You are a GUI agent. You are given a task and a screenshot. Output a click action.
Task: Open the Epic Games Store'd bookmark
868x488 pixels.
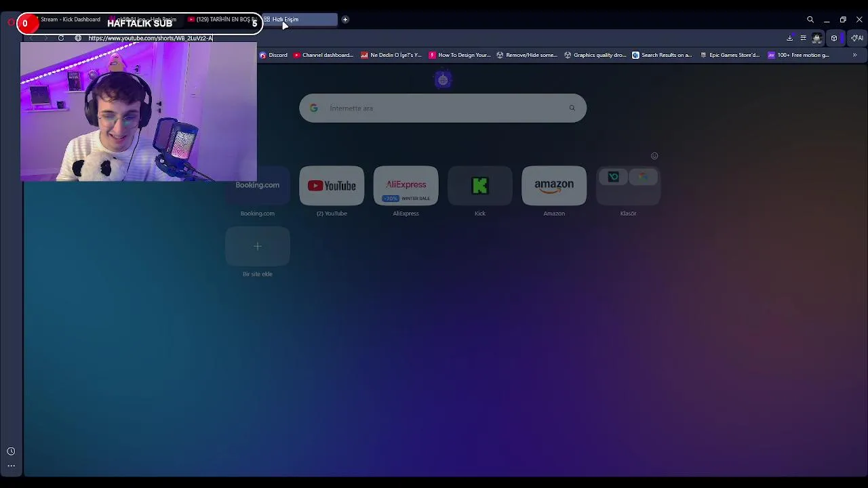730,55
